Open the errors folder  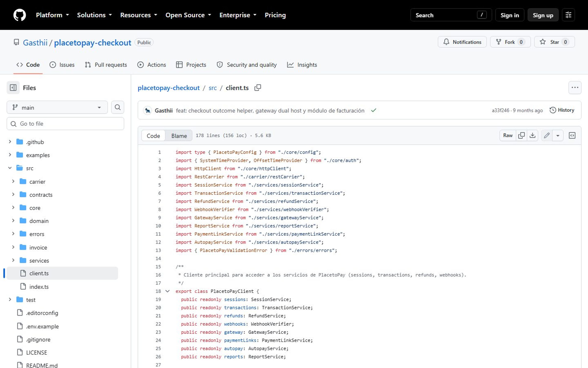click(x=37, y=234)
